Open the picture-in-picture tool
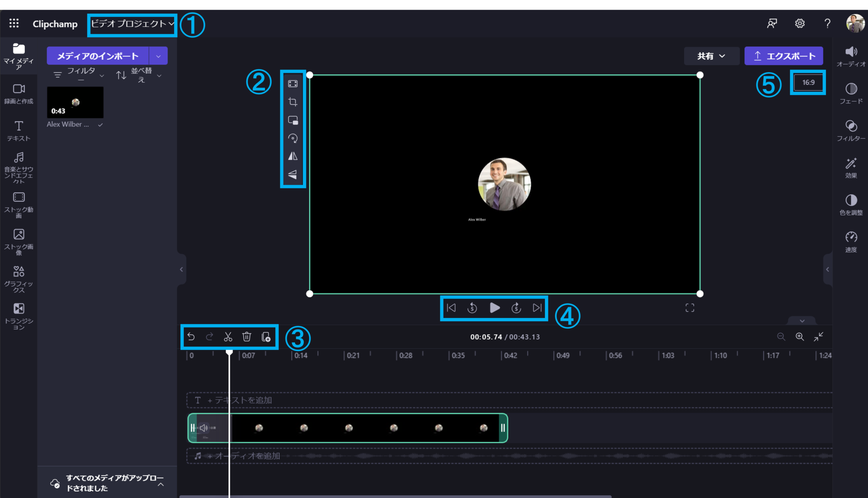 tap(293, 120)
